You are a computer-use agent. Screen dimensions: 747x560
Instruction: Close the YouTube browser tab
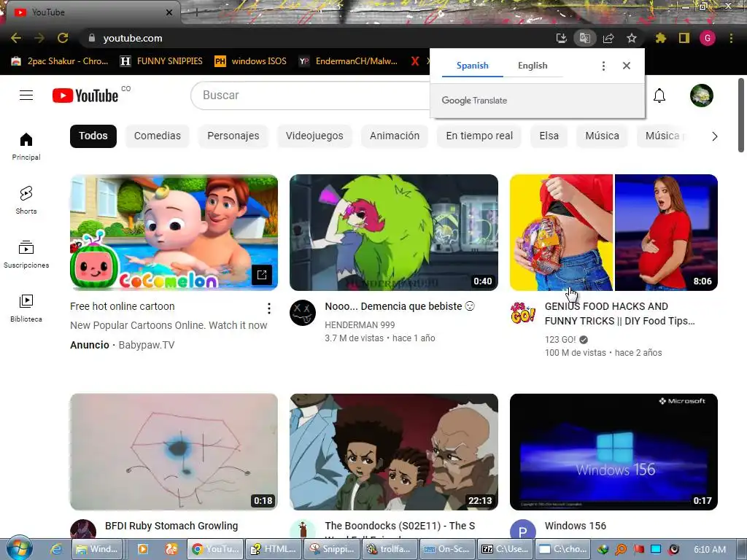(169, 12)
